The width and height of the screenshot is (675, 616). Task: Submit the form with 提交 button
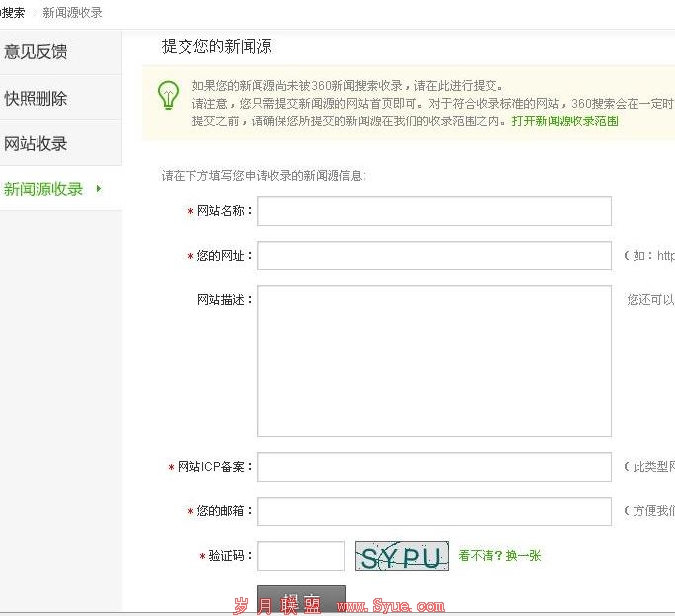tap(301, 599)
